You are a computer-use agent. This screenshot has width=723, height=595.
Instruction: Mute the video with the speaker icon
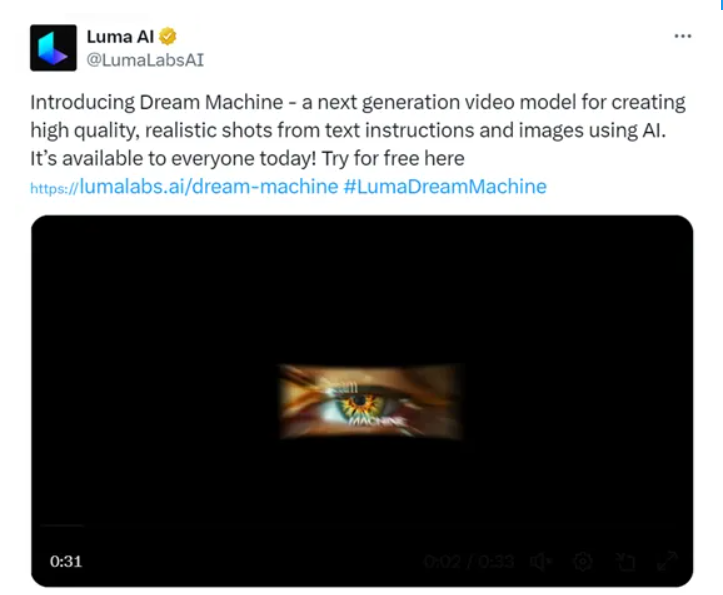coord(542,562)
